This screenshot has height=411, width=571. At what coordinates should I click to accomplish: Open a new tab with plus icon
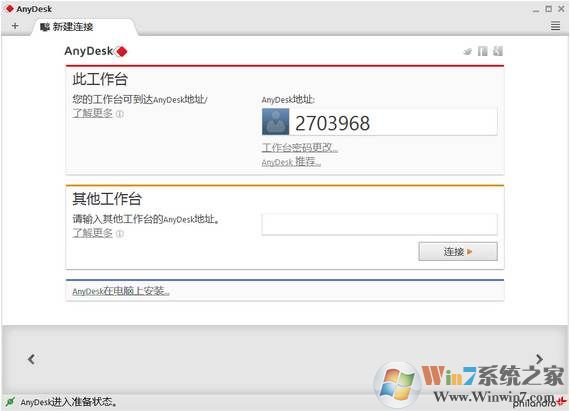(15, 26)
